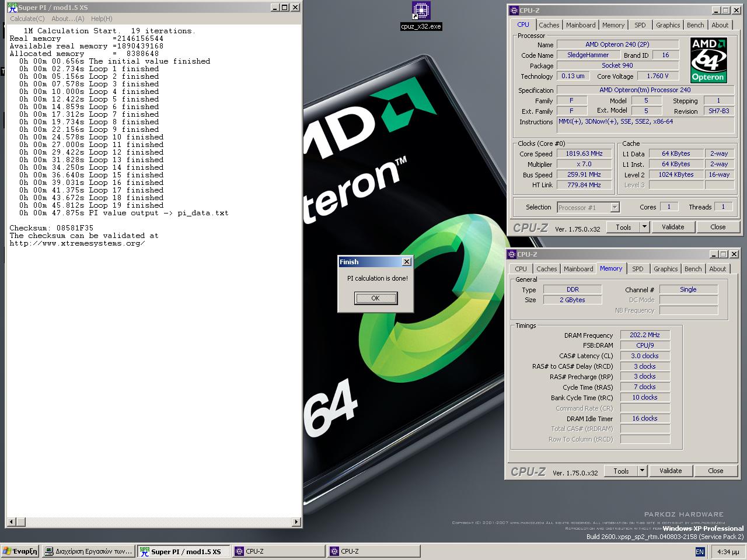Open the Windows Start button
Image resolution: width=747 pixels, height=560 pixels.
[x=20, y=551]
